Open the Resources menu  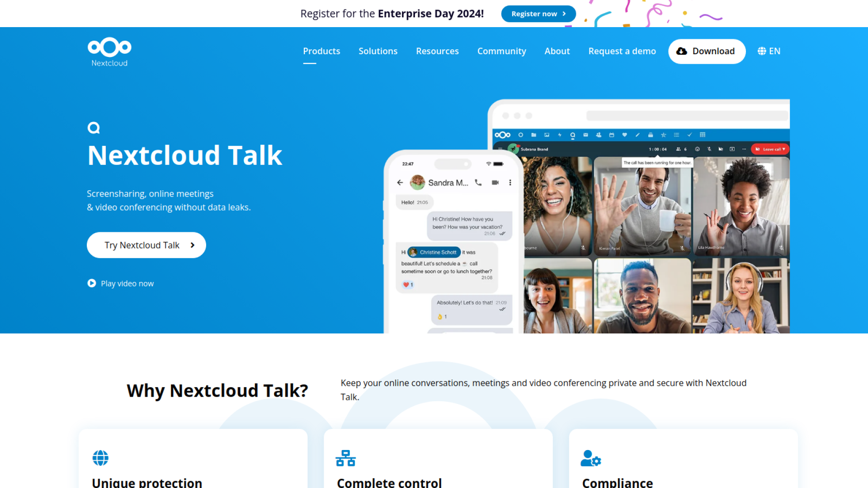click(437, 51)
